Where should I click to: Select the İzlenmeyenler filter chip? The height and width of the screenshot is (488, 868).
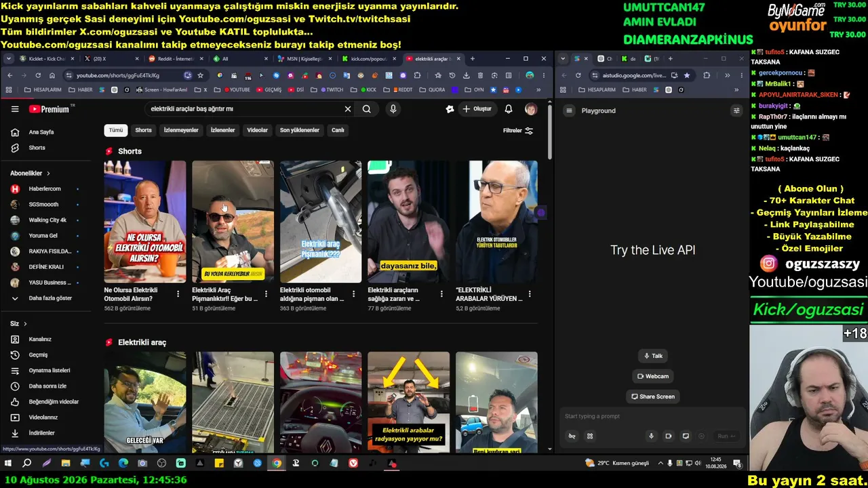[181, 130]
